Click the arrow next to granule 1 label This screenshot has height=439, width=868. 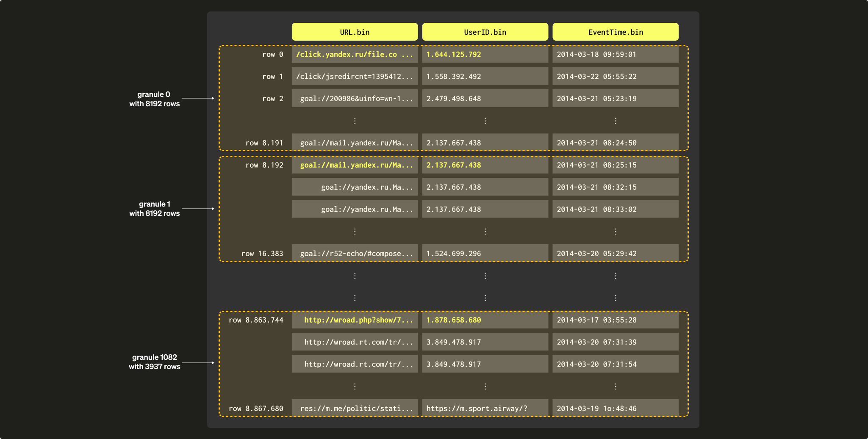coord(198,209)
